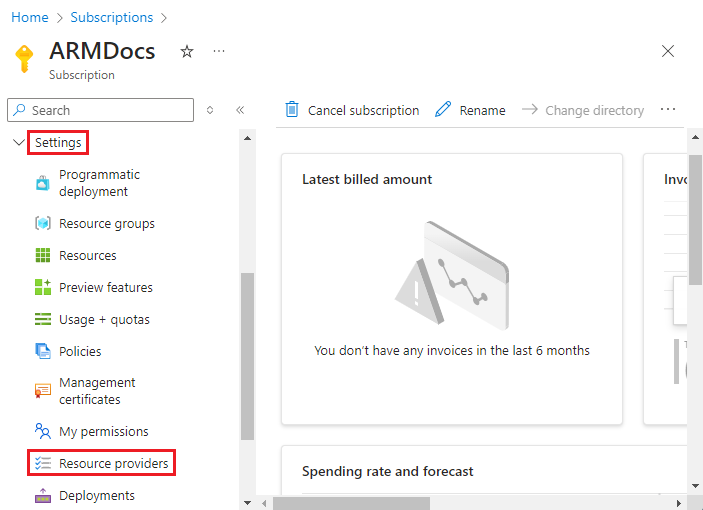Open My permissions
Screen dimensions: 703x510
(104, 432)
